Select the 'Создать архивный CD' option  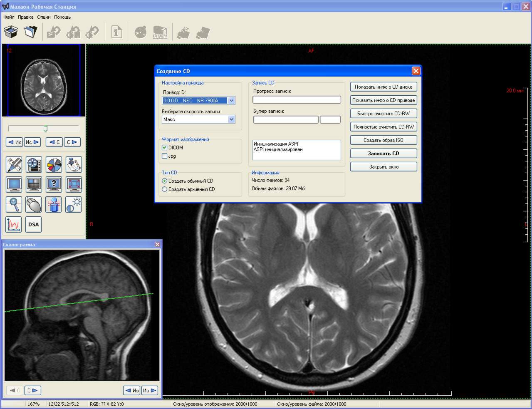point(165,189)
